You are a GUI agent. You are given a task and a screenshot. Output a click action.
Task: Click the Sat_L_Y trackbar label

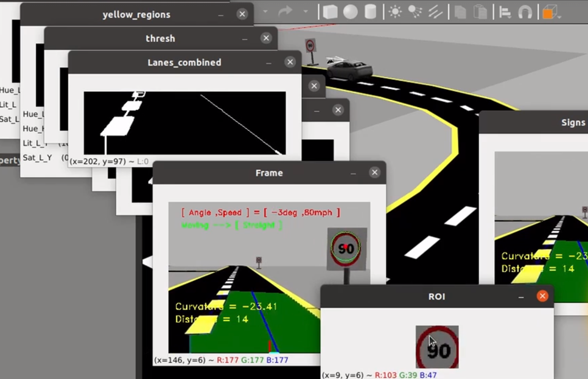tap(38, 158)
